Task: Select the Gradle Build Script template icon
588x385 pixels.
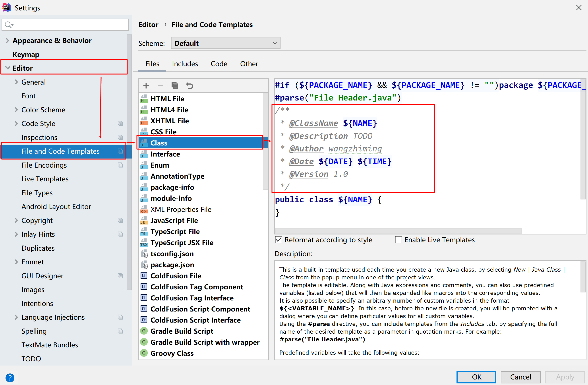Action: pos(144,331)
